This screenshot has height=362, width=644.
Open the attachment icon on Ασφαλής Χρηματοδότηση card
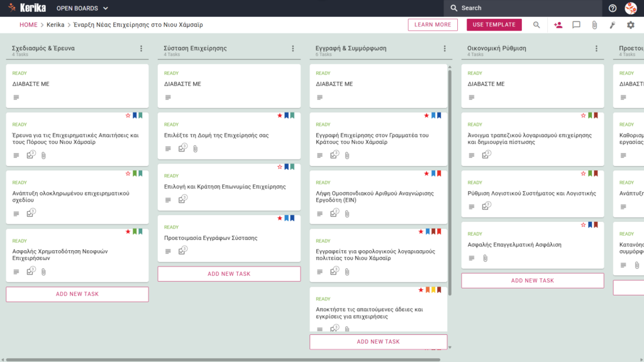point(43,271)
